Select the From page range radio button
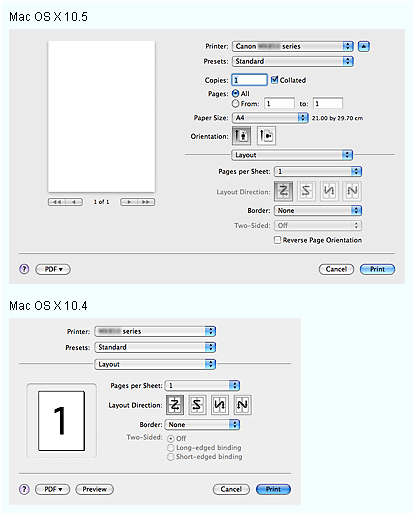This screenshot has height=513, width=414. (235, 104)
